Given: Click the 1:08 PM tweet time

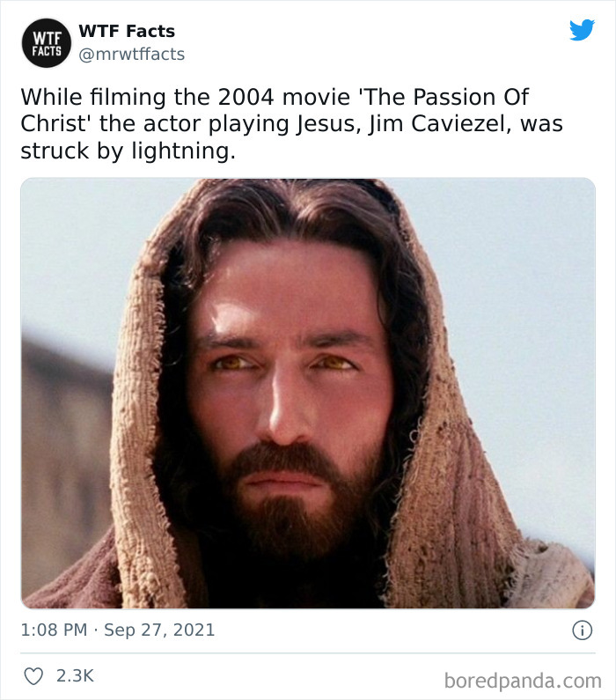Looking at the screenshot, I should 54,630.
